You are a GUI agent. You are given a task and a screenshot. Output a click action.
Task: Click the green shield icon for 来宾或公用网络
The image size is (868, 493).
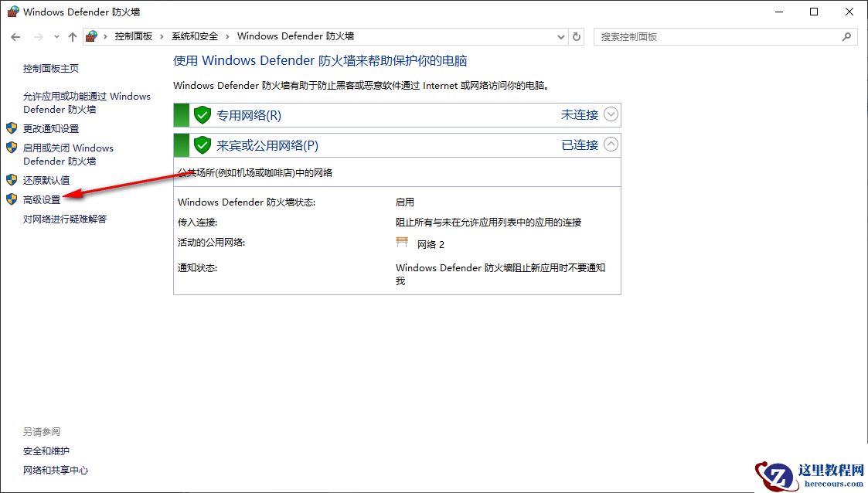coord(201,144)
